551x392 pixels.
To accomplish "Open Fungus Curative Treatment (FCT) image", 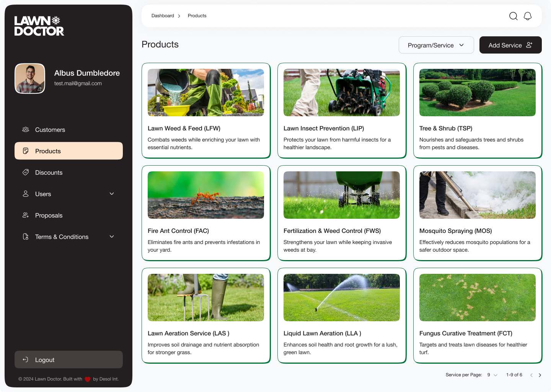I will coord(478,298).
